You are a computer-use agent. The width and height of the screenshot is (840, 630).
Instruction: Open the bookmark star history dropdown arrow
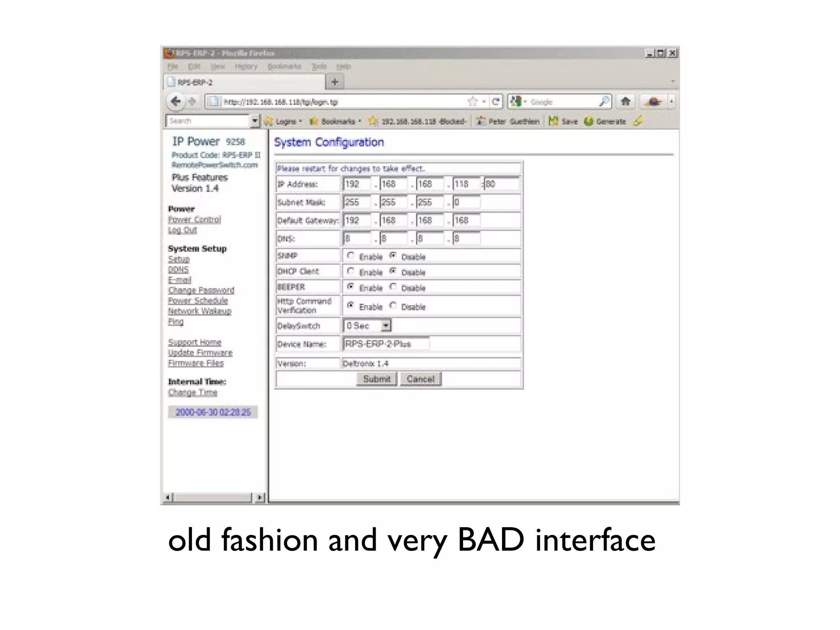[x=484, y=101]
